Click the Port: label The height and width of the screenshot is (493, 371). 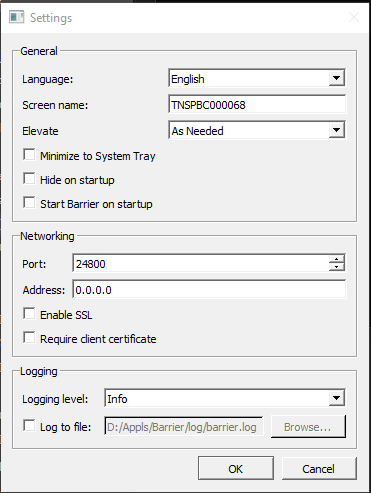point(34,264)
